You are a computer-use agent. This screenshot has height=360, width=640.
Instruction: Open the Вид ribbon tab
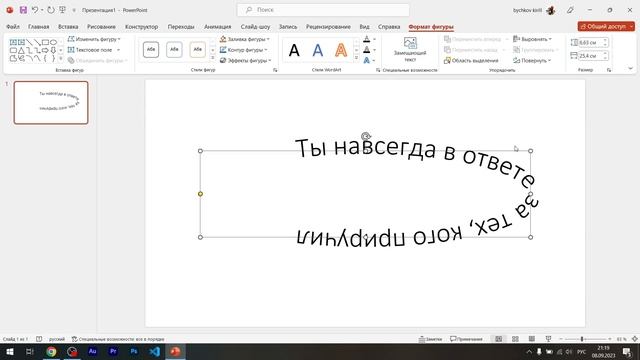click(364, 27)
